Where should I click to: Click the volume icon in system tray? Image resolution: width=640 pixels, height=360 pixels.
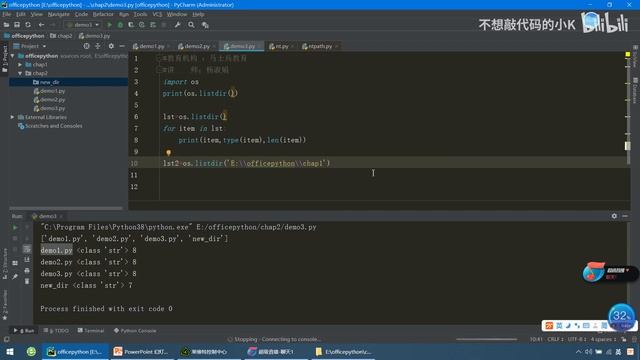(588, 352)
